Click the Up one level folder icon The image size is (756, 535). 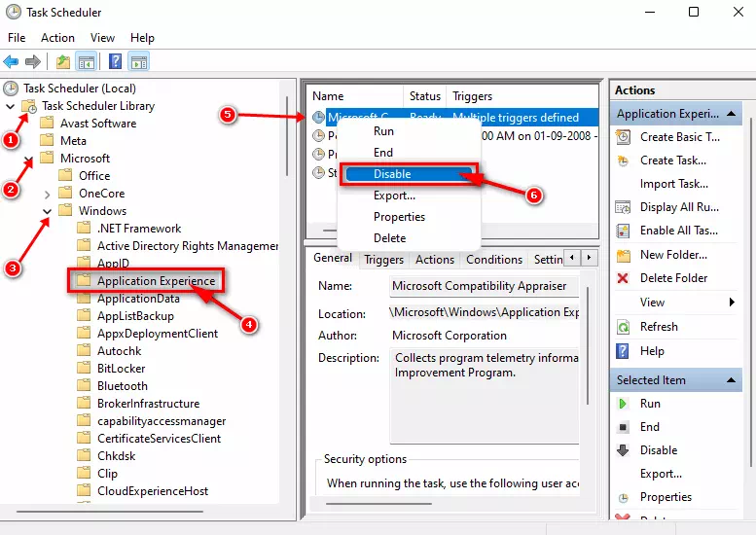(63, 61)
